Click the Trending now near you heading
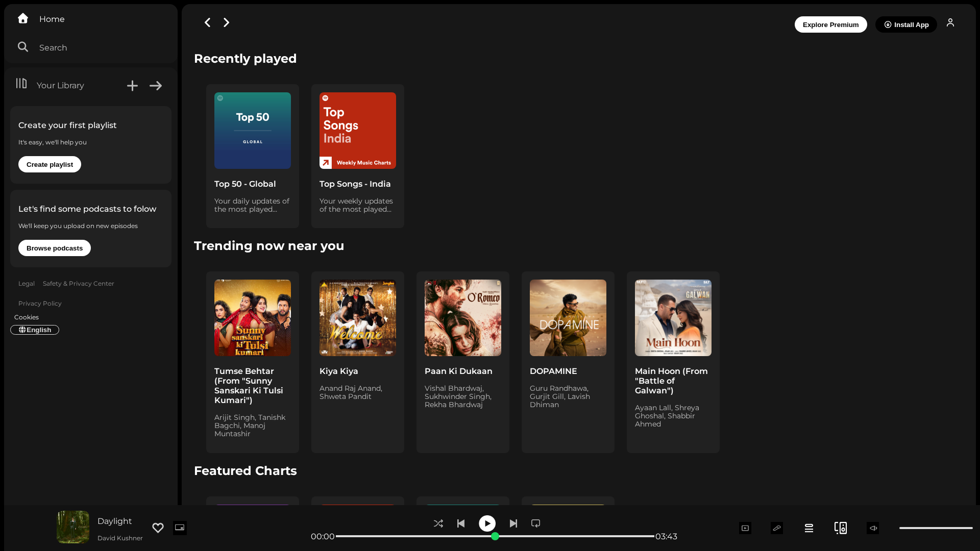Screen dimensions: 980x551 point(269,246)
